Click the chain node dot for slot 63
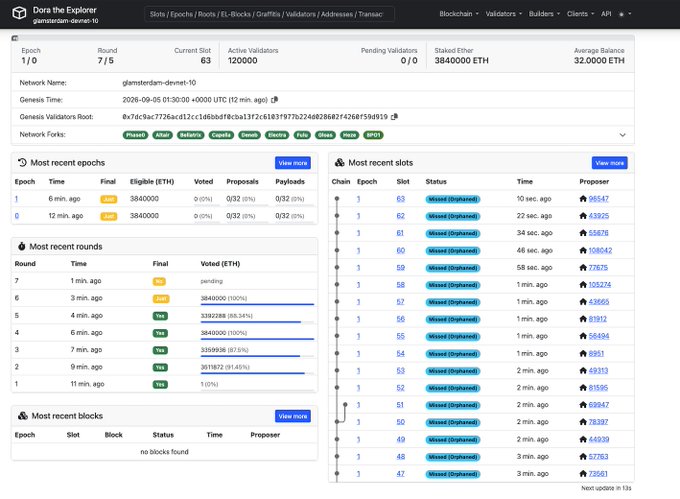 pos(337,199)
